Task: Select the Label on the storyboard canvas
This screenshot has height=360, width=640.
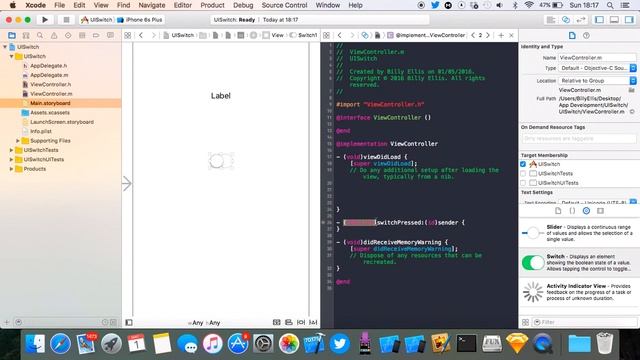Action: coord(221,96)
